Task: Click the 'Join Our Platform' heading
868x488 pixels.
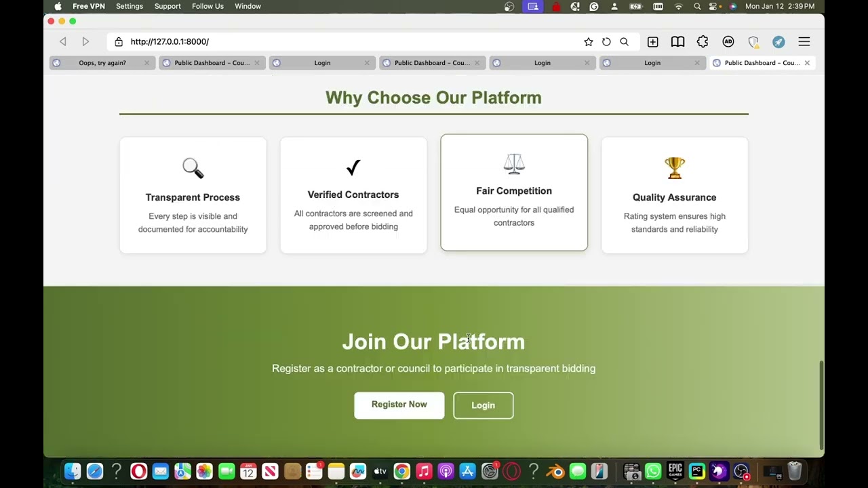Action: pos(433,342)
